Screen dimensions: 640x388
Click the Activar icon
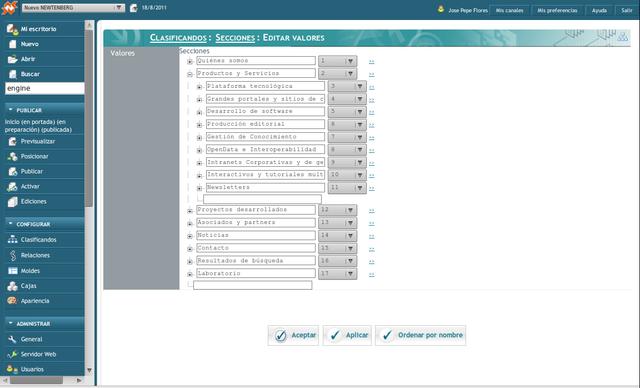pyautogui.click(x=12, y=187)
